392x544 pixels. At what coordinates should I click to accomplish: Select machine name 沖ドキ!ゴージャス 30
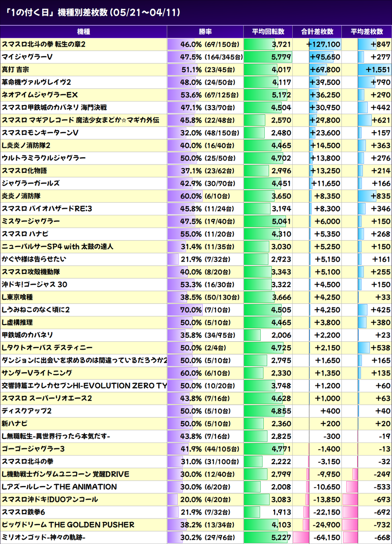[35, 285]
